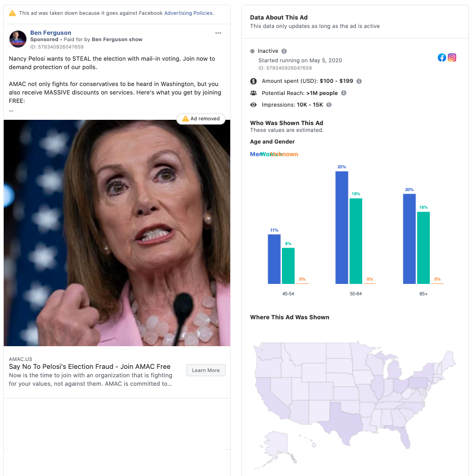Click info icon next to Amount spent
Viewport: 471px width, 476px height.
[359, 81]
